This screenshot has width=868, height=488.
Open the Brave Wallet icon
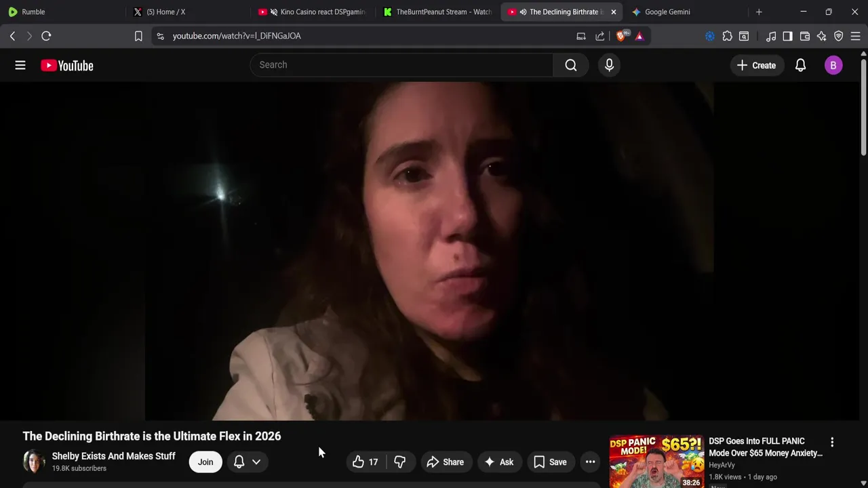click(x=805, y=36)
